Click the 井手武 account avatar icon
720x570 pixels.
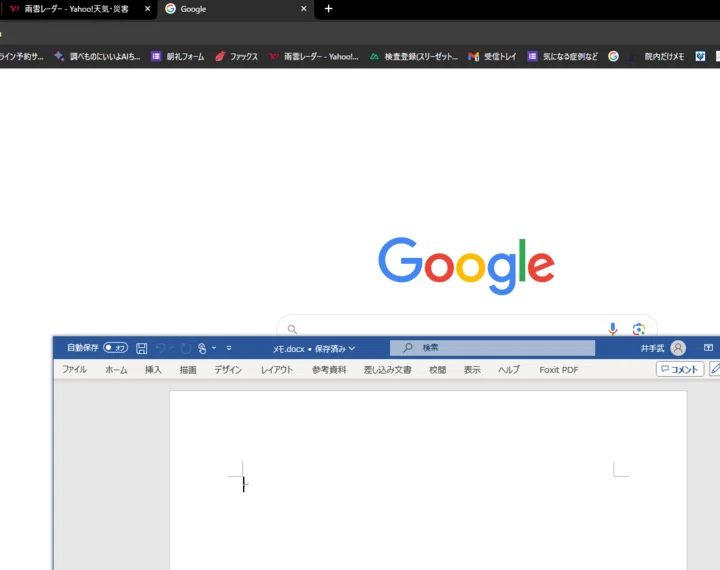point(678,348)
